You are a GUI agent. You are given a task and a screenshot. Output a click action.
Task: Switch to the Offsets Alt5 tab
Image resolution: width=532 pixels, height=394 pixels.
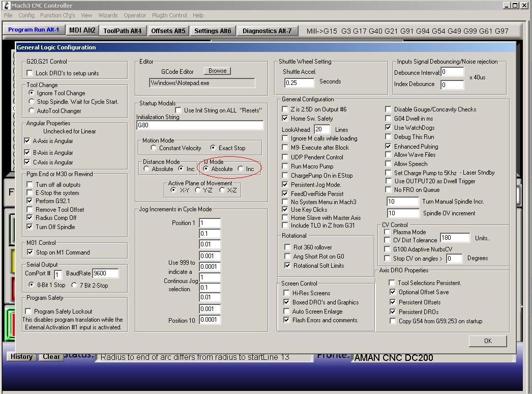(x=168, y=31)
